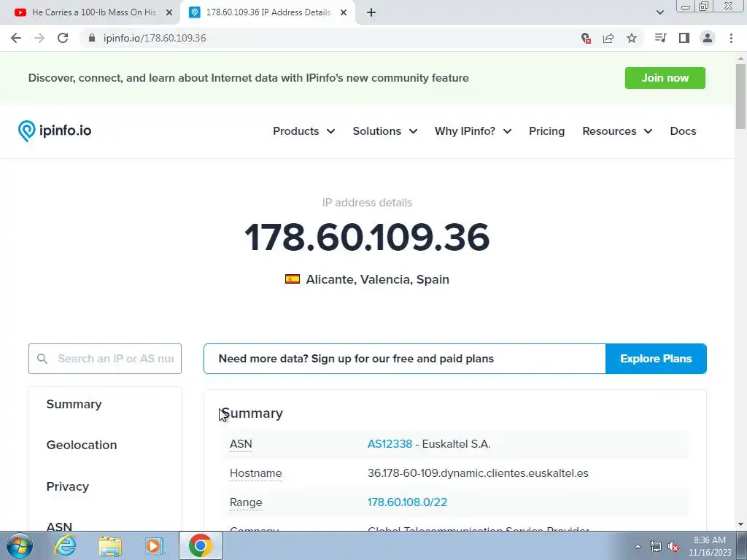Viewport: 747px width, 560px height.
Task: Open the blocked content shield icon
Action: tap(586, 38)
